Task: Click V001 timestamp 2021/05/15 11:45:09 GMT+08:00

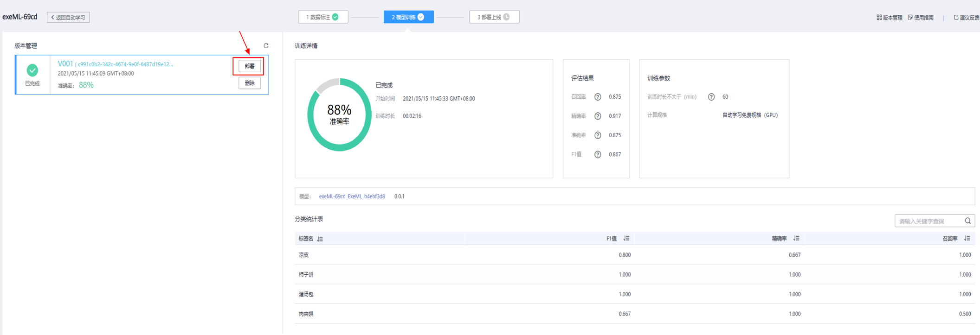Action: click(x=96, y=74)
